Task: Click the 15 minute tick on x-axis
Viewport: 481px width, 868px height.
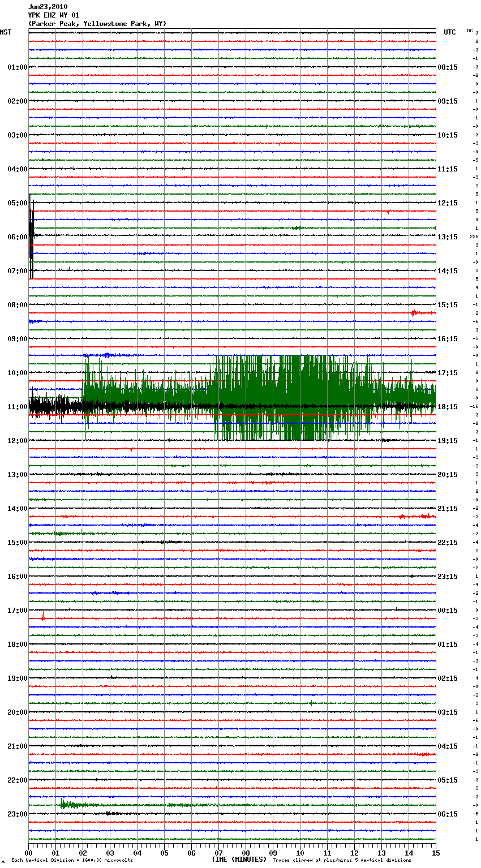Action: click(x=435, y=853)
